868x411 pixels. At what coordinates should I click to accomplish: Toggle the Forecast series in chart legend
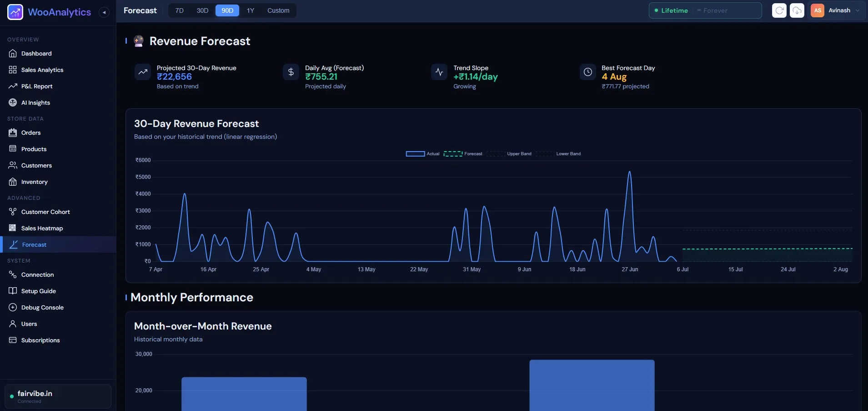463,154
